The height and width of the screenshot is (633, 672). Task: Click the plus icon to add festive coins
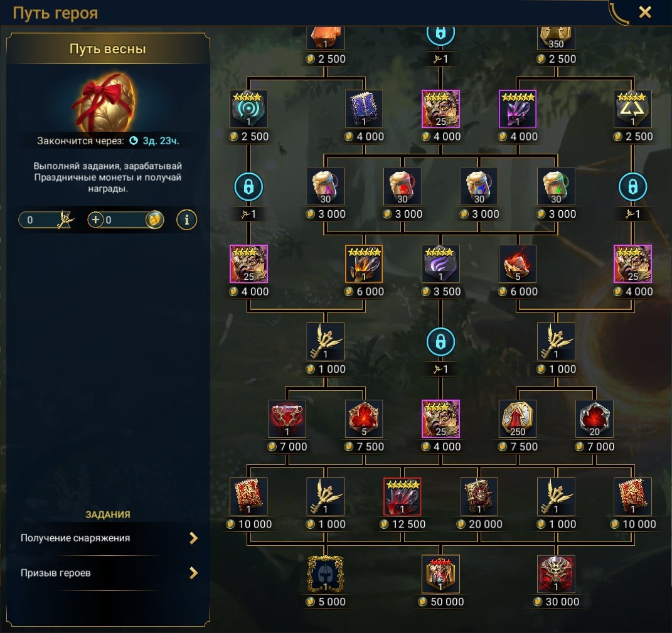95,220
